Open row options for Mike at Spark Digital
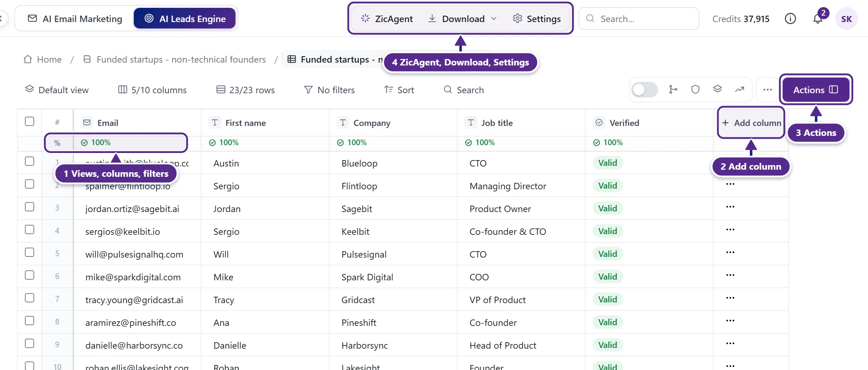The height and width of the screenshot is (370, 868). pyautogui.click(x=730, y=275)
